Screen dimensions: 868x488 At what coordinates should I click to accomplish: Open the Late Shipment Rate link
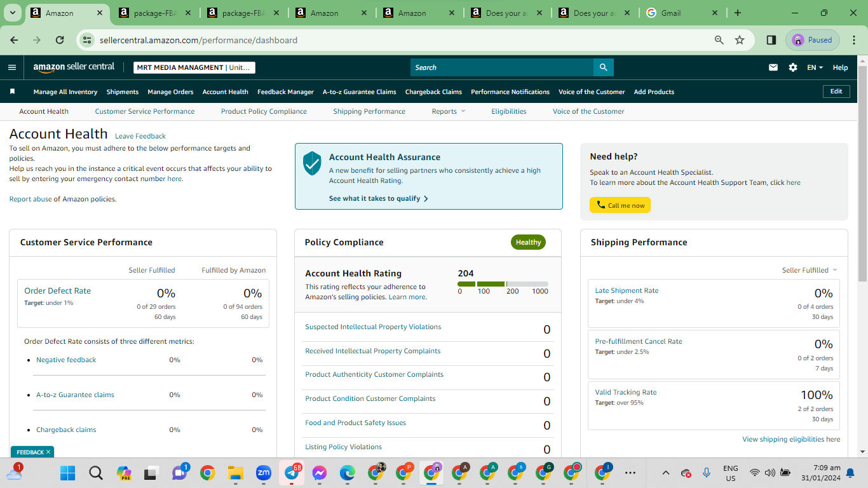[x=627, y=290]
